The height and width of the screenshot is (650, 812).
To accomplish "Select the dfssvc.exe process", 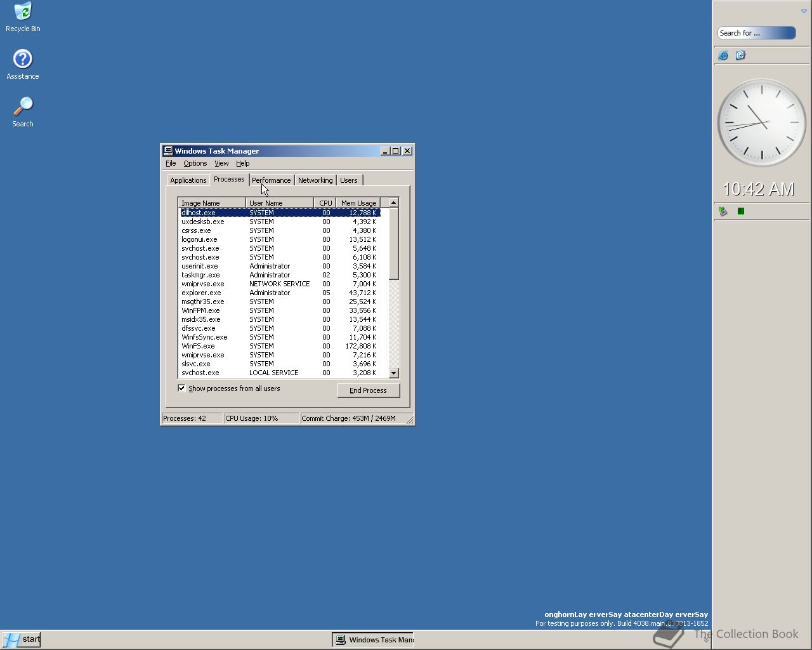I will pos(279,328).
